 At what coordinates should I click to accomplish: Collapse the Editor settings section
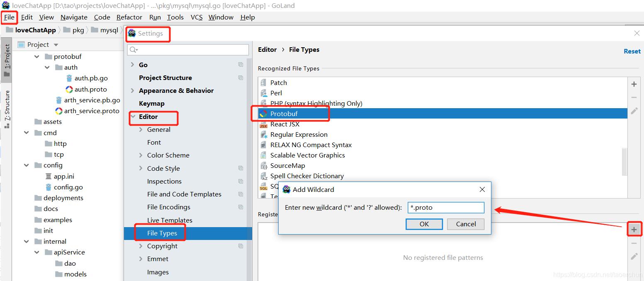coord(133,116)
